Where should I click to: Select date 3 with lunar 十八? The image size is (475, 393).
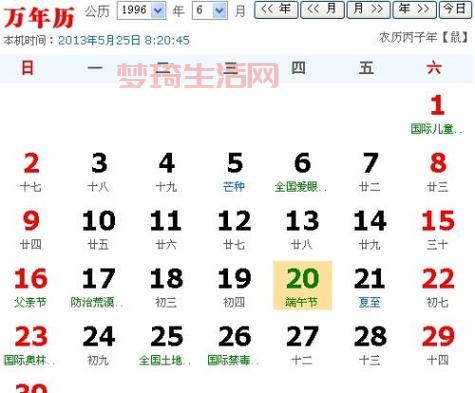tap(99, 172)
